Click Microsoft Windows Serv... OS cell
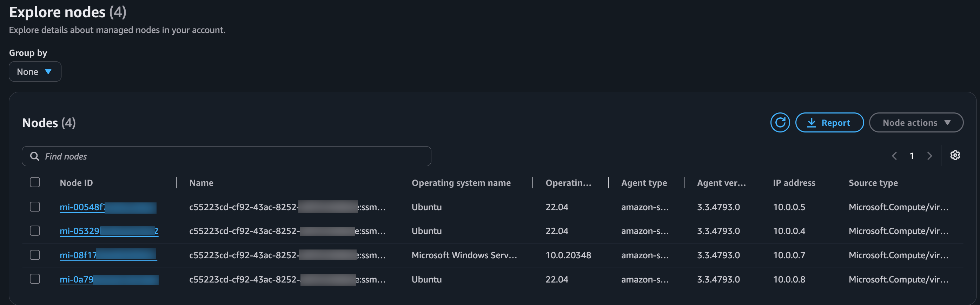Screen dimensions: 980x305 pos(464,255)
